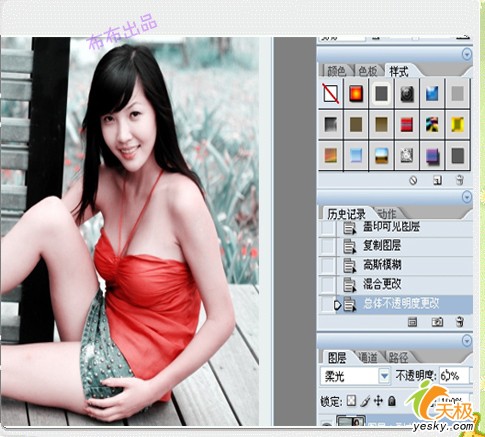Open the Styles panel options menu arrow
The image size is (485, 437).
pos(467,54)
